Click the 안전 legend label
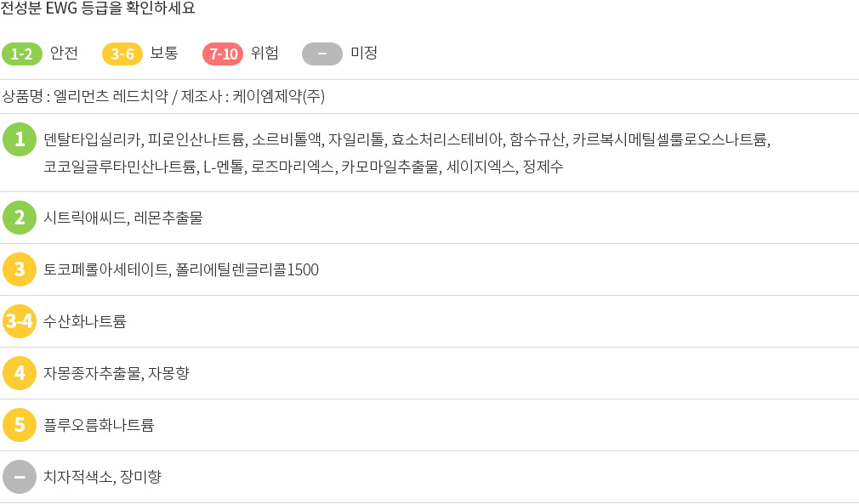This screenshot has height=504, width=859. [64, 53]
